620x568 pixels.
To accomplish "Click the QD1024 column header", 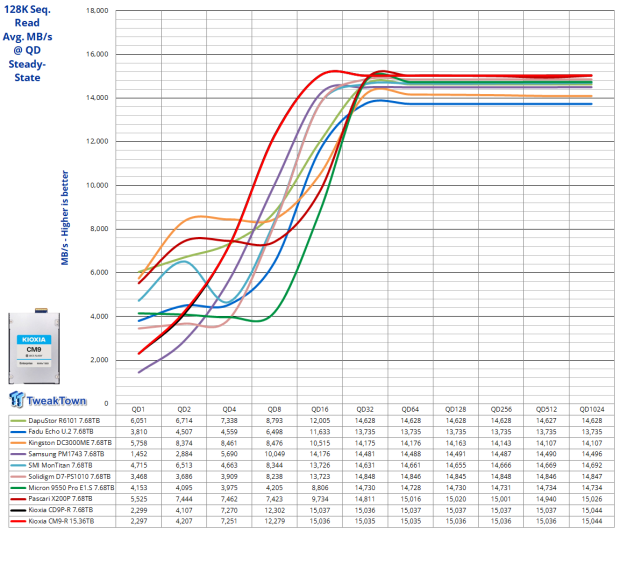I will pyautogui.click(x=592, y=409).
